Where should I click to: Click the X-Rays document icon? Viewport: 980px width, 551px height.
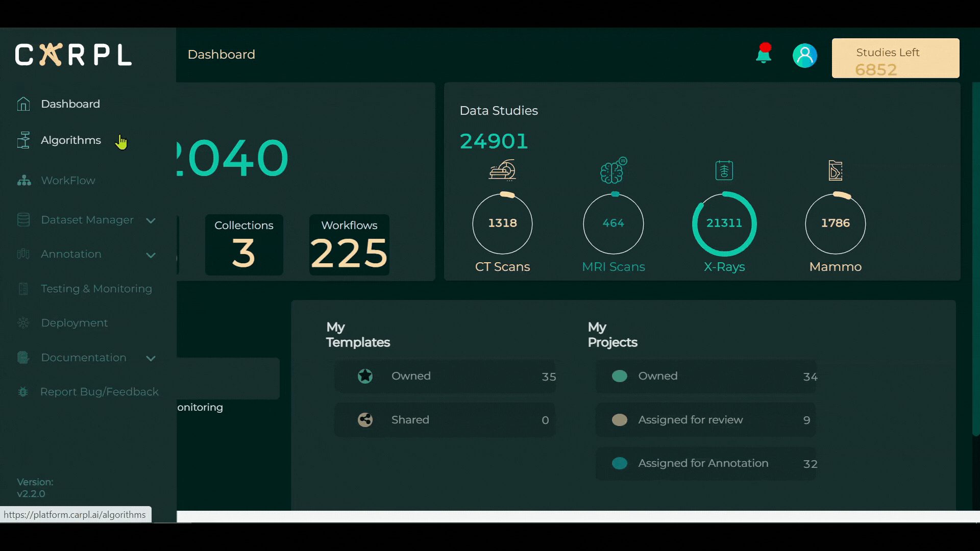point(724,170)
